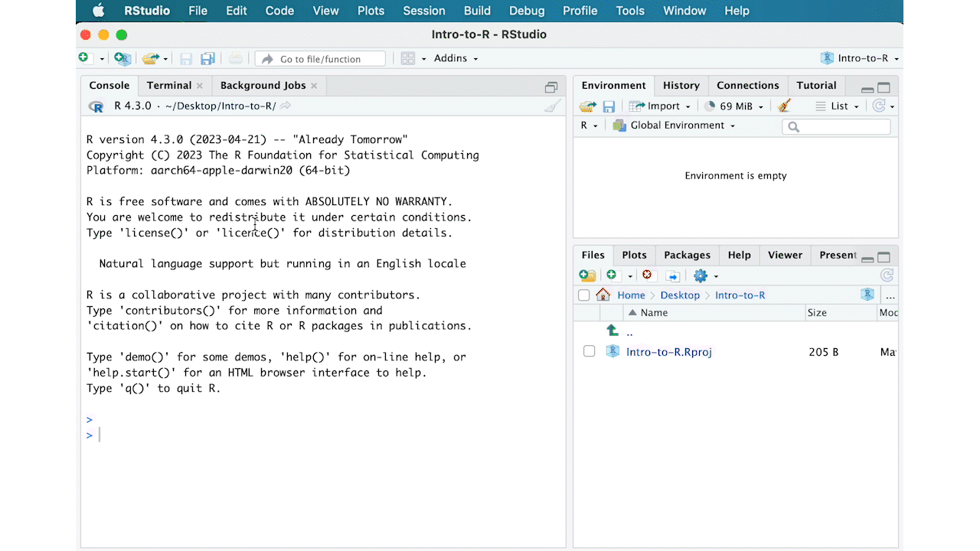Image resolution: width=980 pixels, height=551 pixels.
Task: Open the Session menu in menu bar
Action: coord(423,11)
